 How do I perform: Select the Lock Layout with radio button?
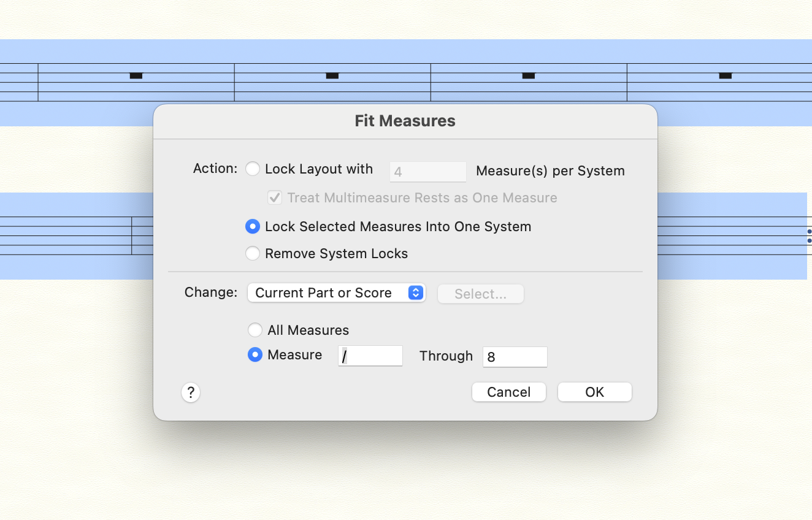point(253,169)
